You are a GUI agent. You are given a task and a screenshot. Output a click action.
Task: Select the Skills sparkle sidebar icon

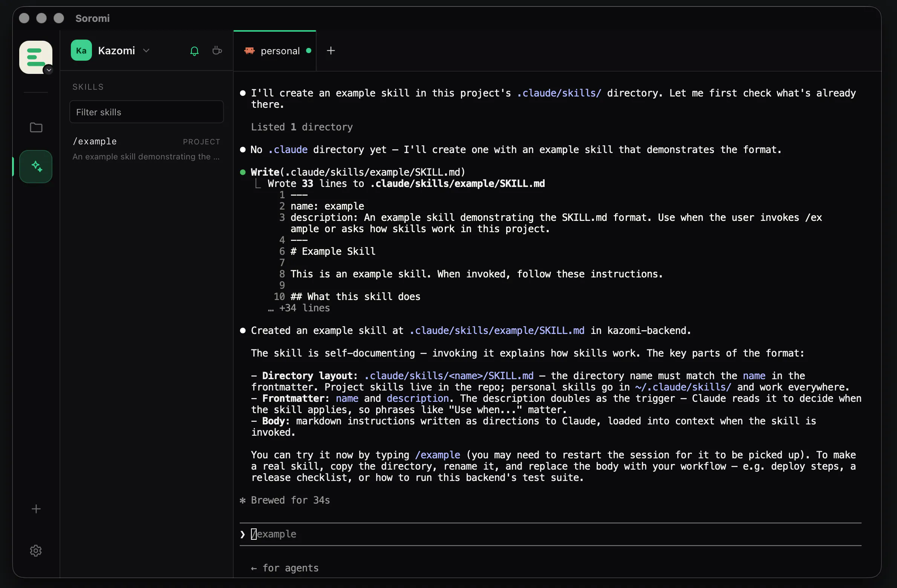36,166
